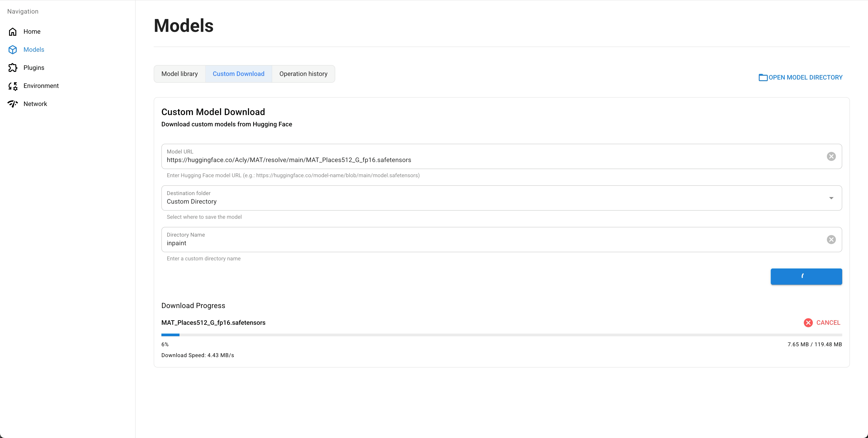This screenshot has height=438, width=868.
Task: Click the Environment gear-arrows icon
Action: 12,86
